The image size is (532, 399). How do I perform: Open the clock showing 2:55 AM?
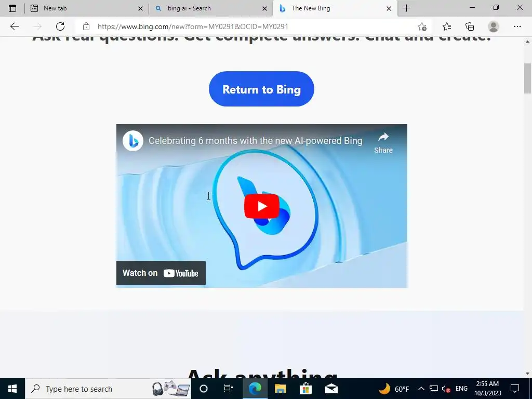[x=487, y=389]
